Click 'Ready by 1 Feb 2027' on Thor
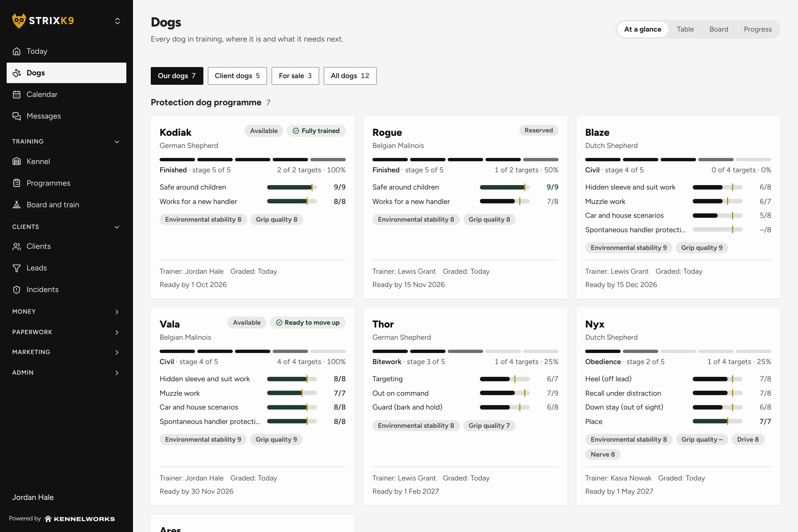Image resolution: width=798 pixels, height=532 pixels. tap(405, 491)
